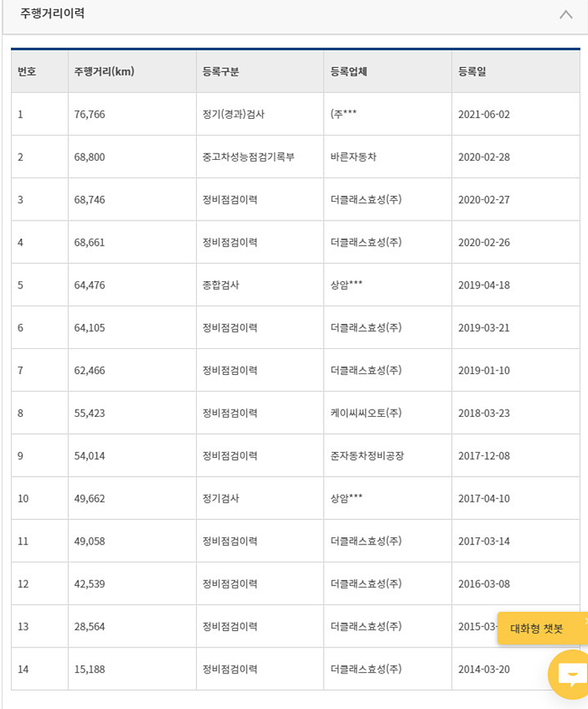Click the 등록업체 column header

click(349, 72)
